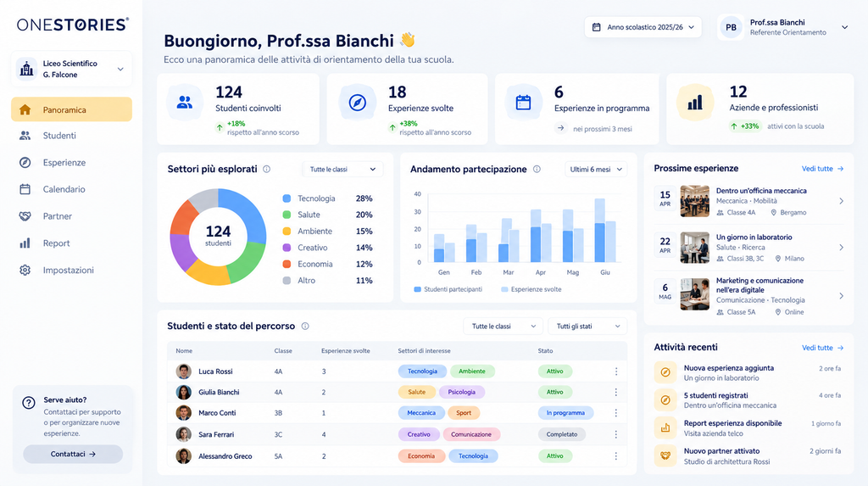Expand Marketing e comunicazione experience chevron
Screen dimensions: 868x486
coord(841,296)
